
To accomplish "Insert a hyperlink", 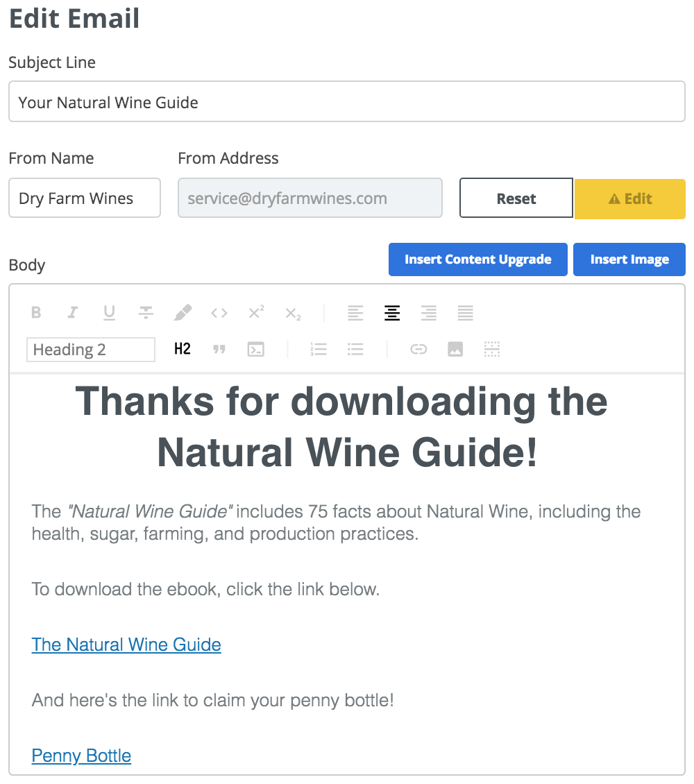I will (x=418, y=349).
